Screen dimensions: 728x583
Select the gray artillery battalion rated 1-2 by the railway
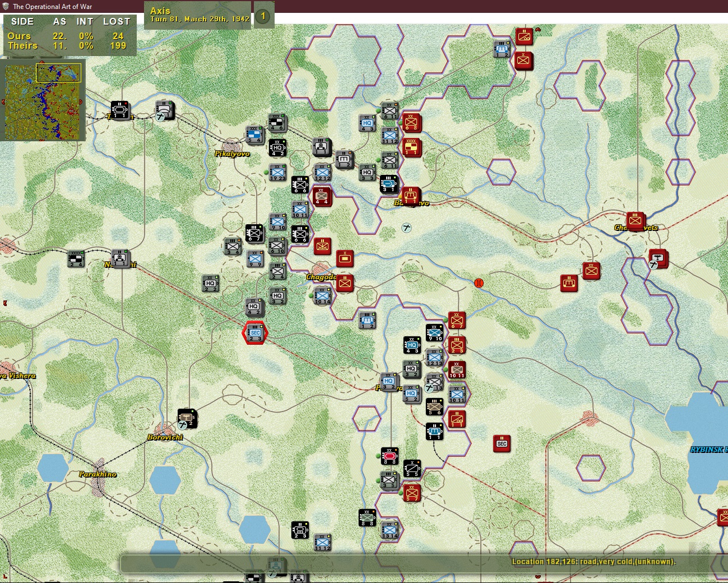click(x=344, y=160)
